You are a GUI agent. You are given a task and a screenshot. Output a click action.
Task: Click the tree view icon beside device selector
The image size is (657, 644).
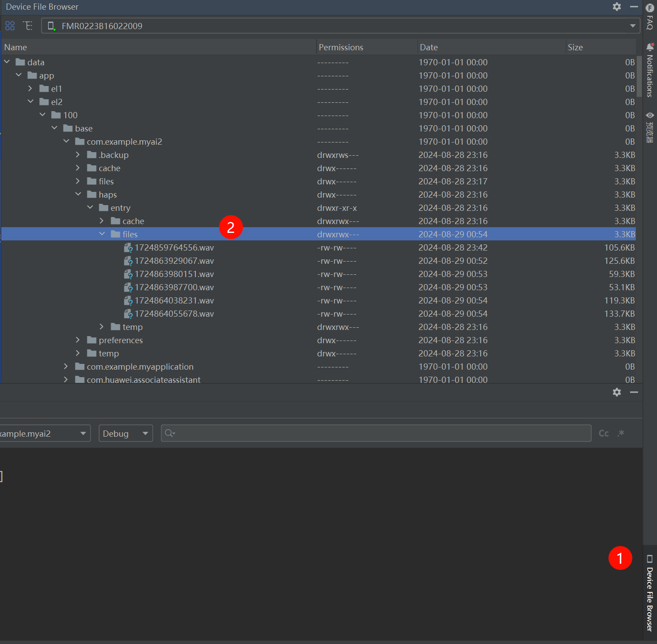[28, 26]
